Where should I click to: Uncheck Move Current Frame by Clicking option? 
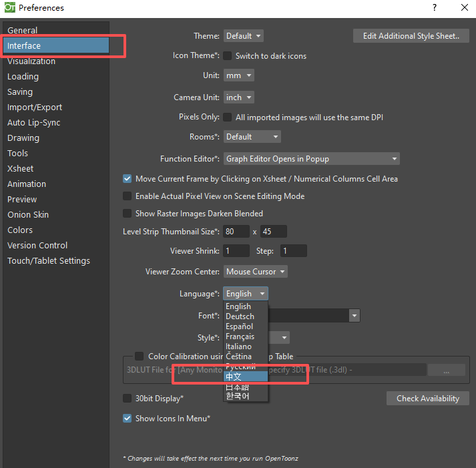point(128,179)
